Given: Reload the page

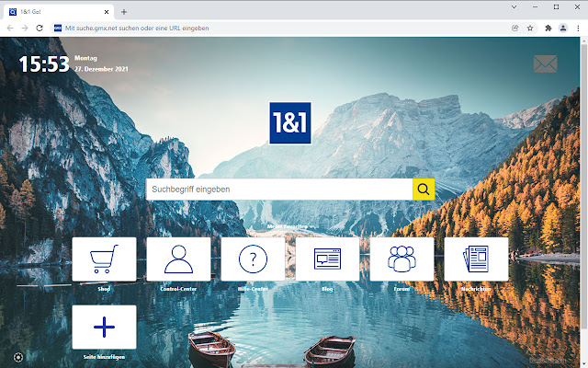Looking at the screenshot, I should (40, 29).
